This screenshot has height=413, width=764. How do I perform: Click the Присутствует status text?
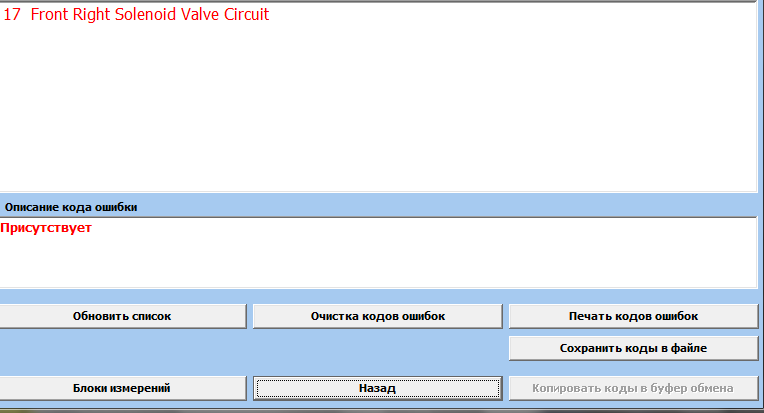coord(46,229)
